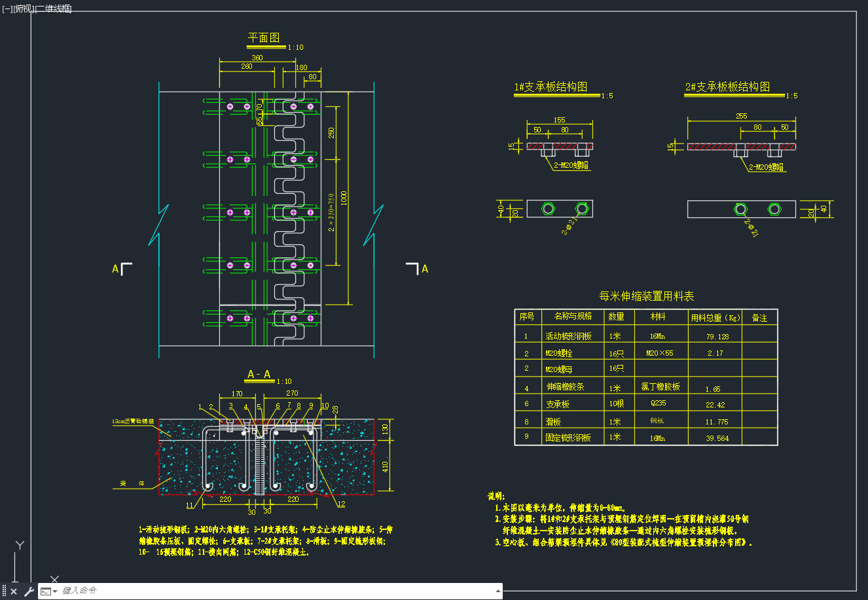This screenshot has width=868, height=600.
Task: Click the 序号 header cell
Action: click(x=526, y=316)
